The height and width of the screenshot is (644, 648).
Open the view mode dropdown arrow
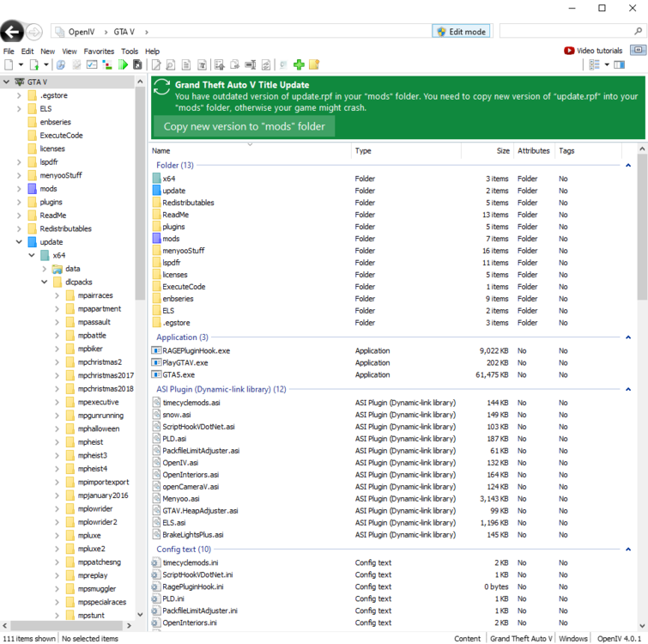click(x=607, y=64)
